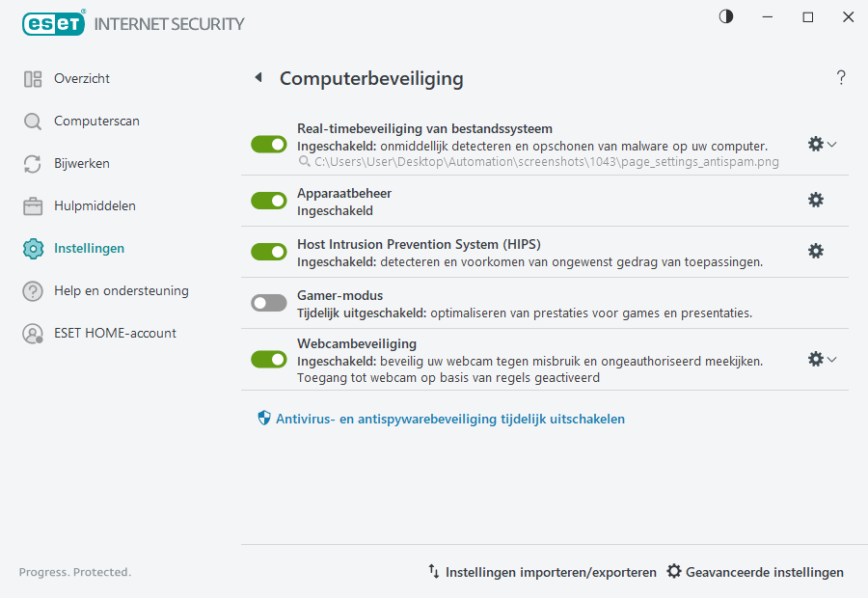Screen dimensions: 868x598
Task: Expand Webcambeveiliging settings dropdown
Action: point(831,359)
